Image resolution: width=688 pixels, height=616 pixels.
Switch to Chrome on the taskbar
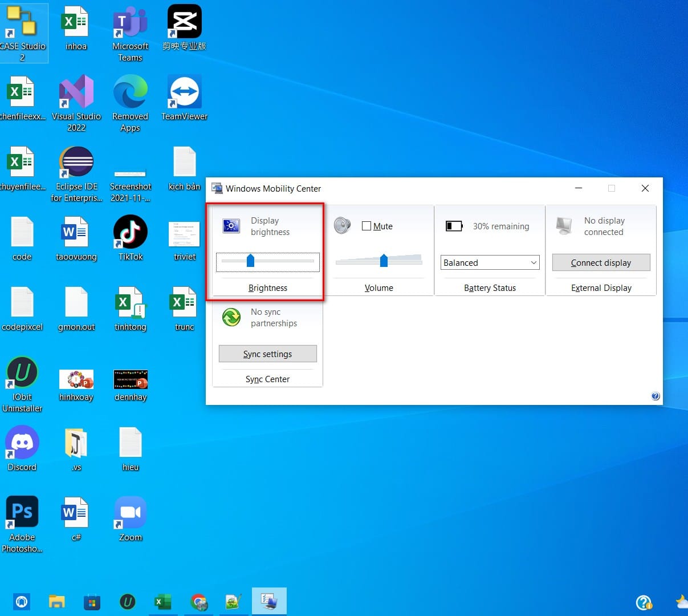pyautogui.click(x=198, y=602)
